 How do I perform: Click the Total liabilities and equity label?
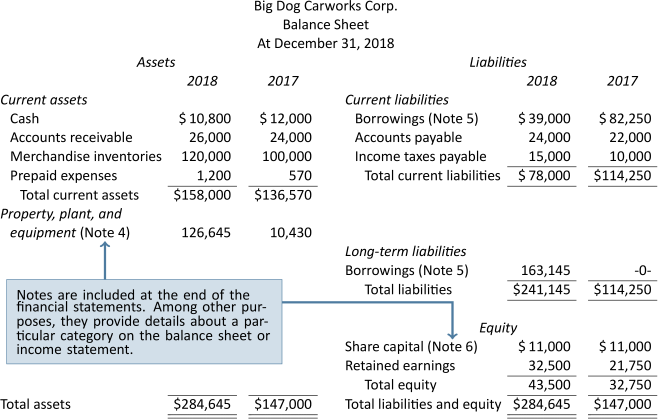coord(423,404)
